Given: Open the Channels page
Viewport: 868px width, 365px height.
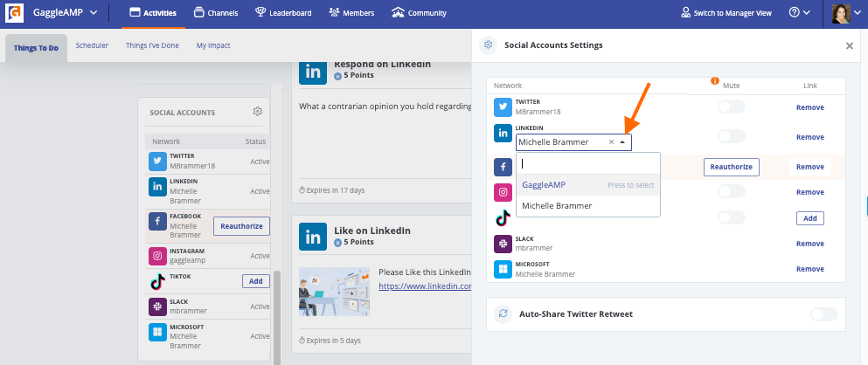Looking at the screenshot, I should click(x=217, y=13).
